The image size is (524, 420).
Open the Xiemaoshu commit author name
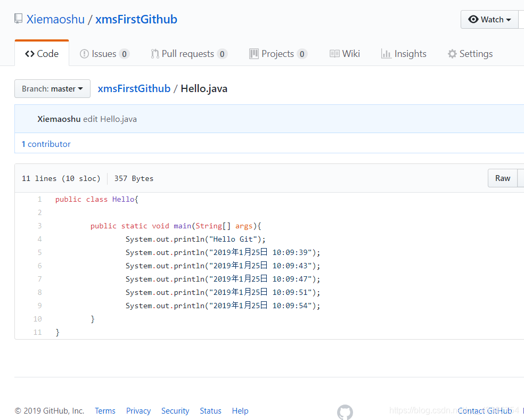(59, 119)
